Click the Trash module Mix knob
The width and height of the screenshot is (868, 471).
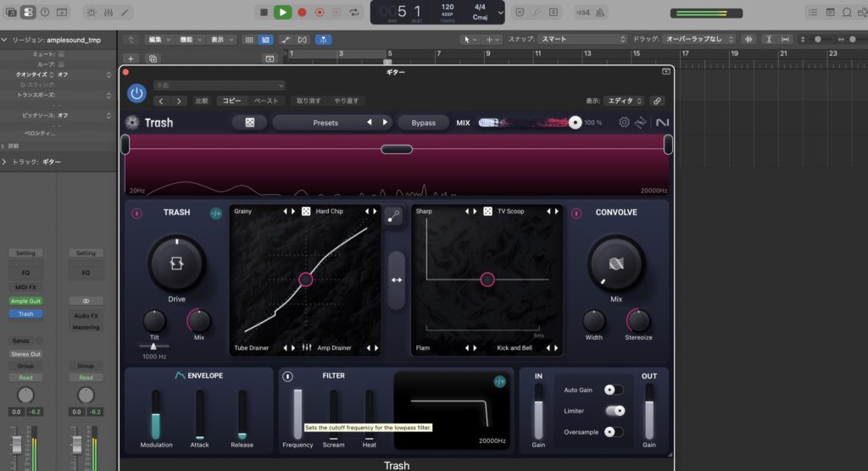click(x=198, y=321)
